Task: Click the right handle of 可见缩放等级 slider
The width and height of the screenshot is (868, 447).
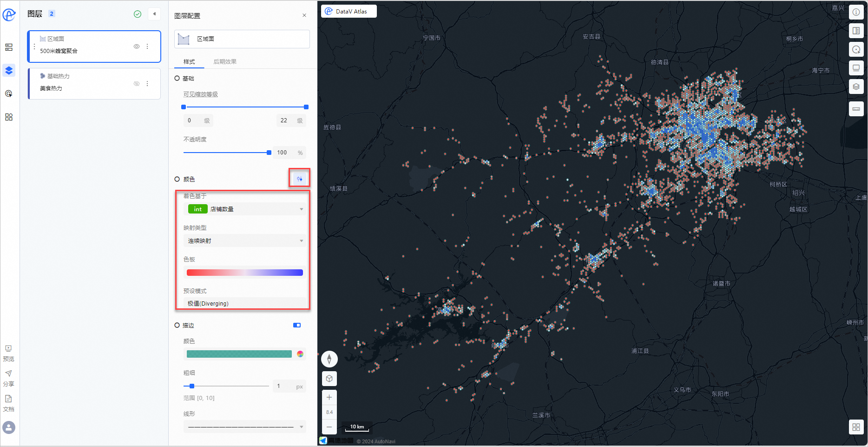Action: click(306, 107)
